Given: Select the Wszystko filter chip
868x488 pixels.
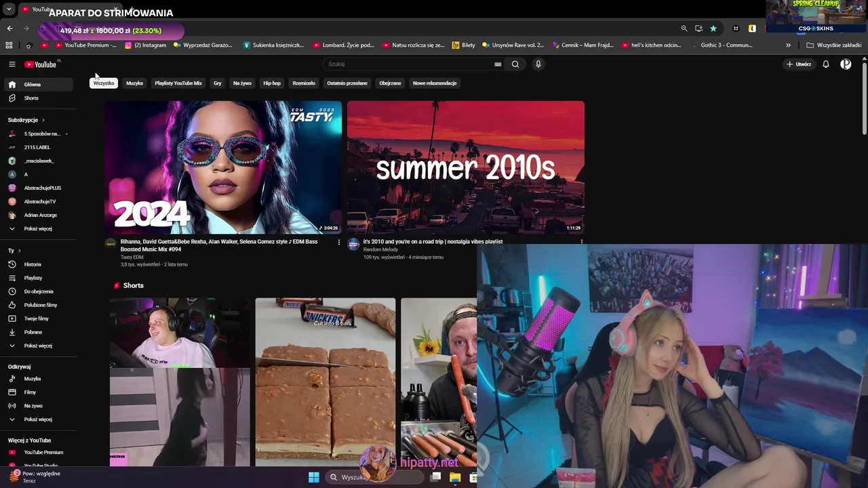Looking at the screenshot, I should pos(104,83).
